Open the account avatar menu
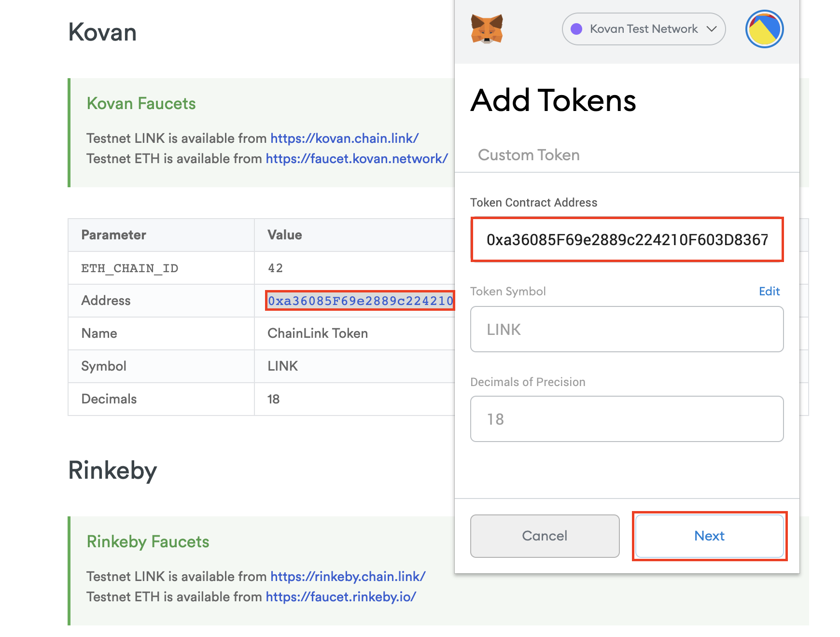840x637 pixels. coord(764,29)
